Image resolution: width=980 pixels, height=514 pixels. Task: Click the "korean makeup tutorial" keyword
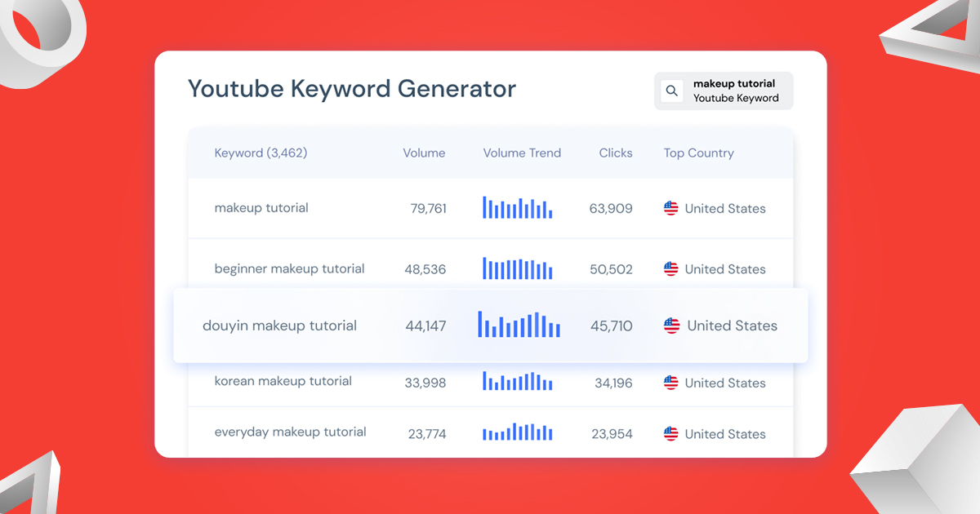pos(283,381)
